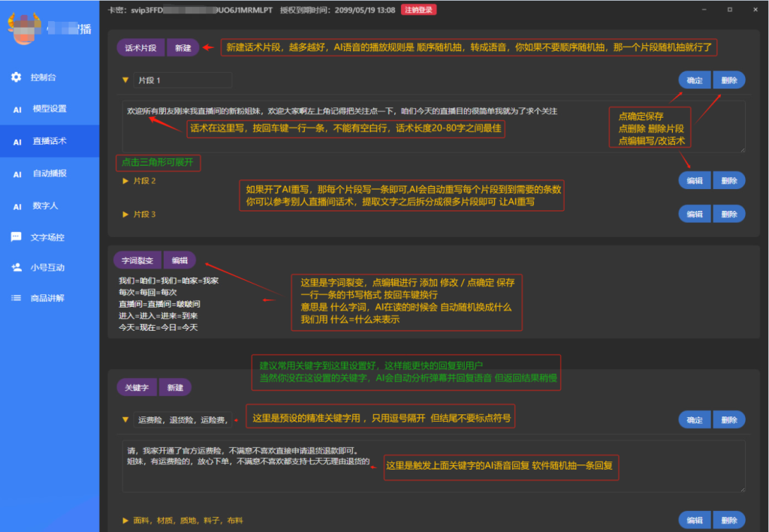This screenshot has height=532, width=769.
Task: Click the 片段 3 row label
Action: tap(144, 214)
